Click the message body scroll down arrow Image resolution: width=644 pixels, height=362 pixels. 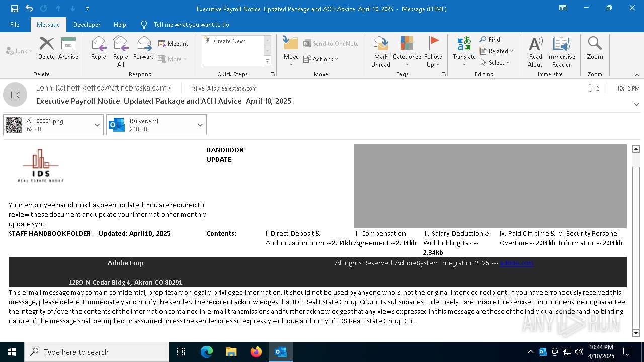point(636,333)
